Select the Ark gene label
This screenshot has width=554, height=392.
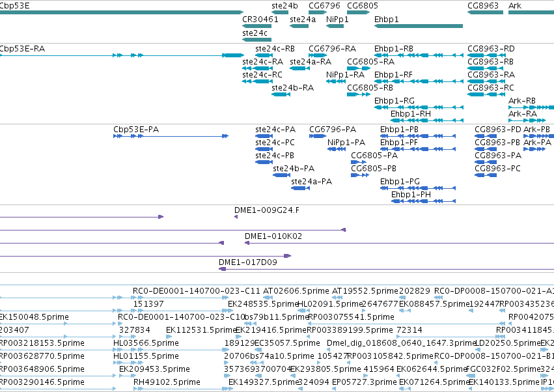[x=515, y=6]
